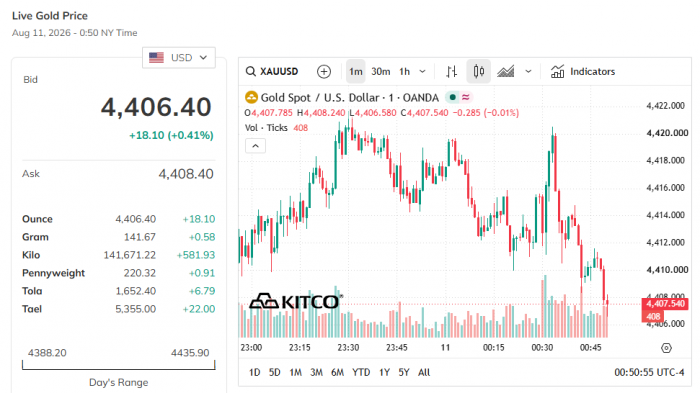Image resolution: width=700 pixels, height=393 pixels.
Task: Select the candlestick chart style icon
Action: (x=479, y=71)
